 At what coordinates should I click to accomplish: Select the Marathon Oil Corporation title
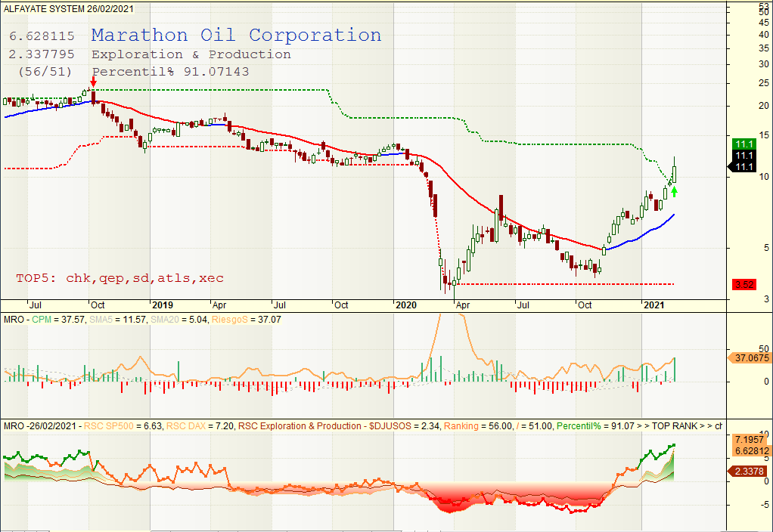coord(236,35)
